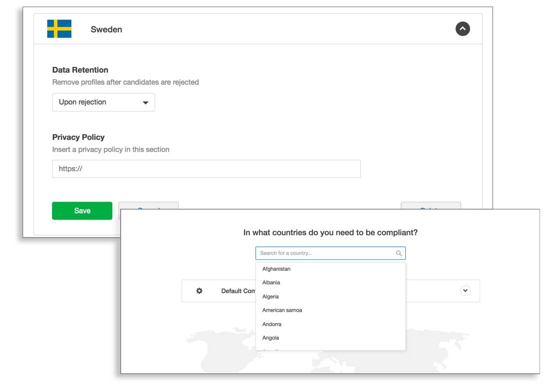This screenshot has width=557, height=392.
Task: Click the Sweden flag icon
Action: point(59,29)
